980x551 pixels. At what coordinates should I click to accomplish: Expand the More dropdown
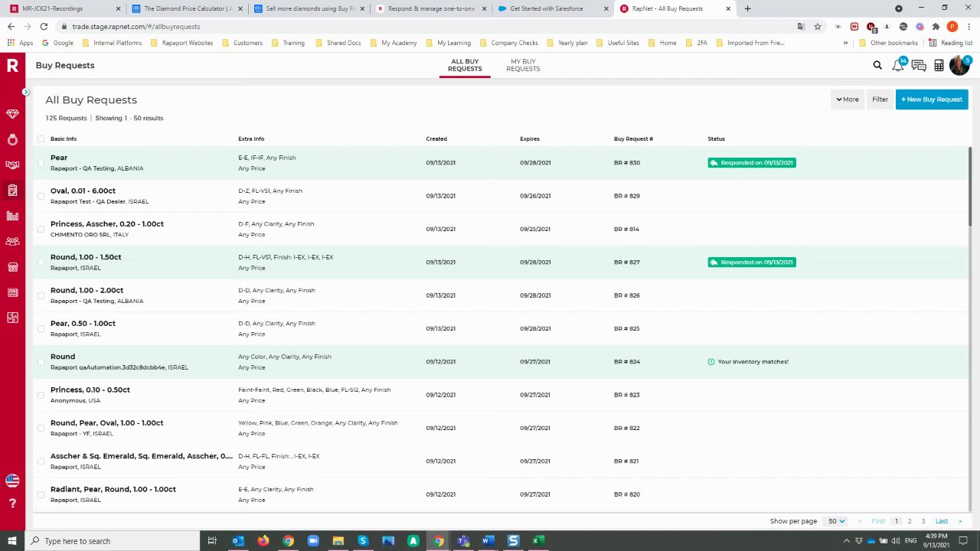pos(847,99)
